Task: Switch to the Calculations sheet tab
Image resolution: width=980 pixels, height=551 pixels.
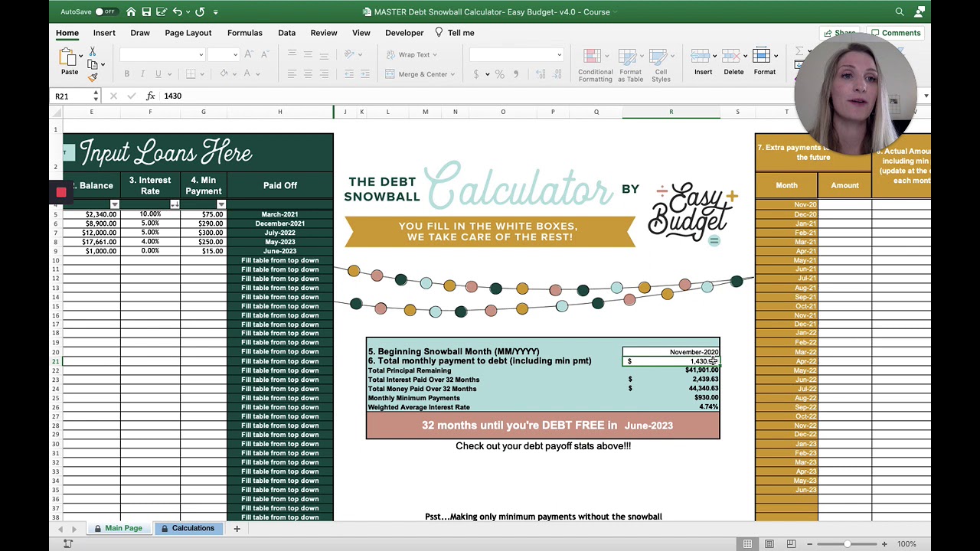Action: 188,528
